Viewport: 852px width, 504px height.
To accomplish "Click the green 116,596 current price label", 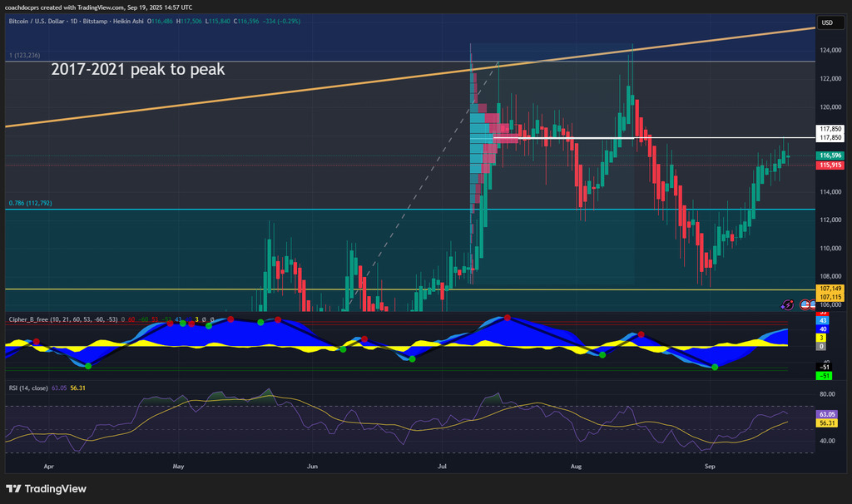I will pyautogui.click(x=830, y=156).
